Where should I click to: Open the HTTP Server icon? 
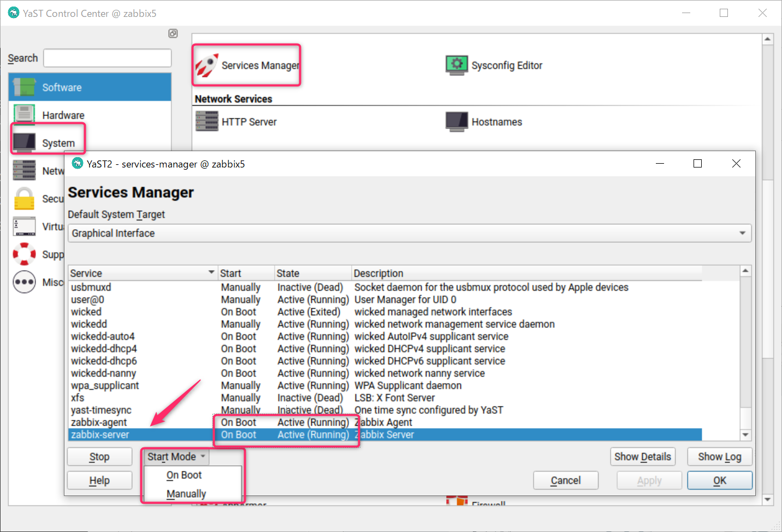pyautogui.click(x=207, y=121)
